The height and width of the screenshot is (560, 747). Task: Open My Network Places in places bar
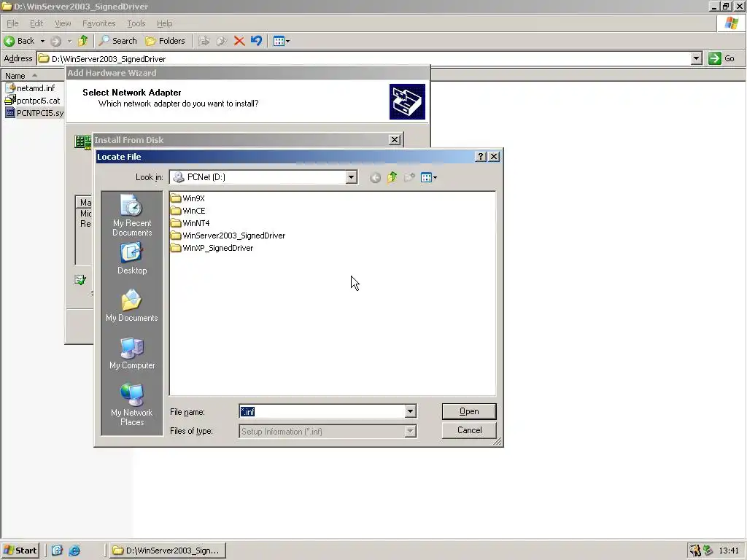[132, 405]
